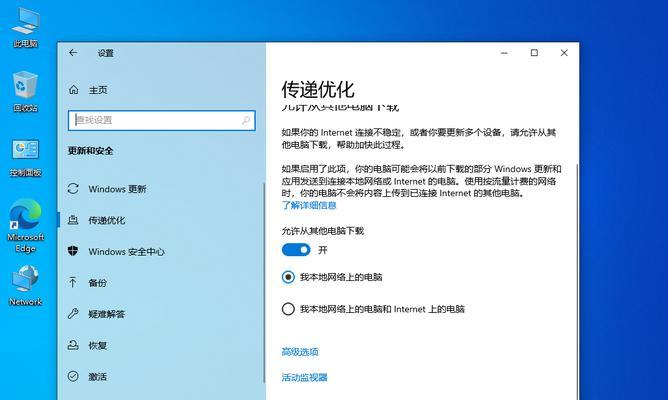
Task: Select the 控制面板 desktop icon
Action: coord(25,157)
